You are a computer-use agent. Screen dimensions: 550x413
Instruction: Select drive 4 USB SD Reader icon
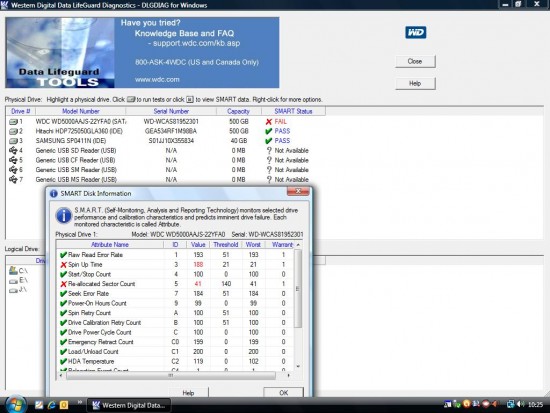click(13, 151)
